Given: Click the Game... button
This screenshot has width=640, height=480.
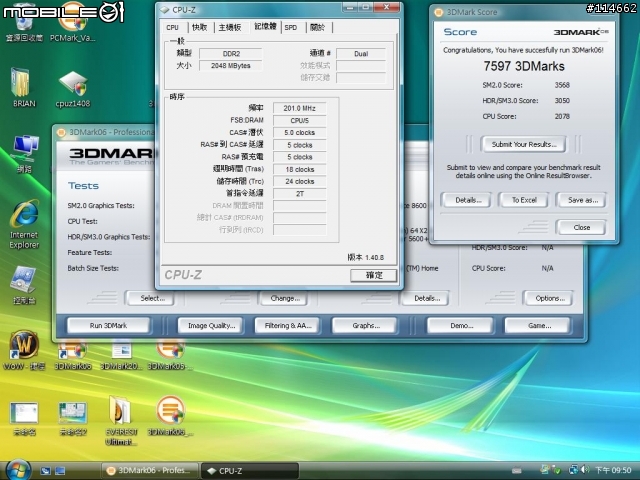Looking at the screenshot, I should (x=539, y=326).
